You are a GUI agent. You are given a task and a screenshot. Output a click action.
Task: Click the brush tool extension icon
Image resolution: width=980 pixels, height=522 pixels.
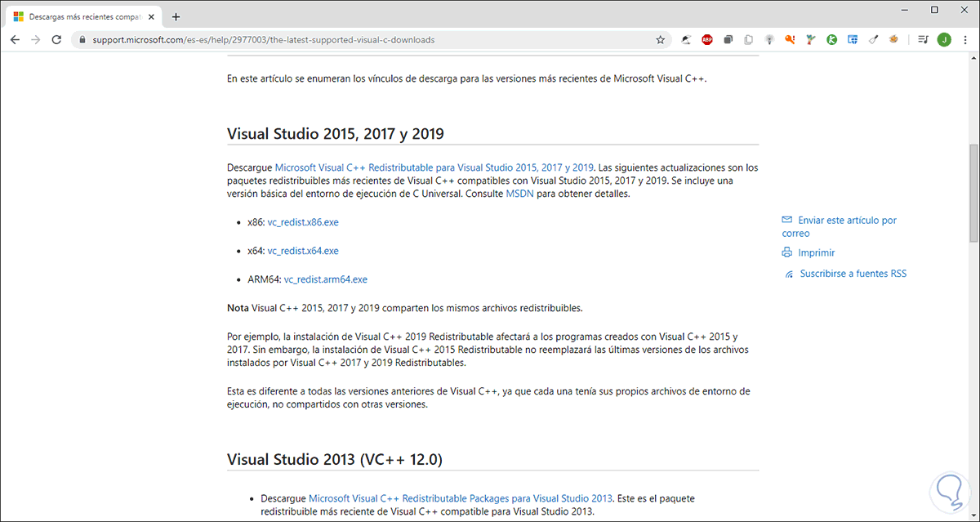point(873,39)
